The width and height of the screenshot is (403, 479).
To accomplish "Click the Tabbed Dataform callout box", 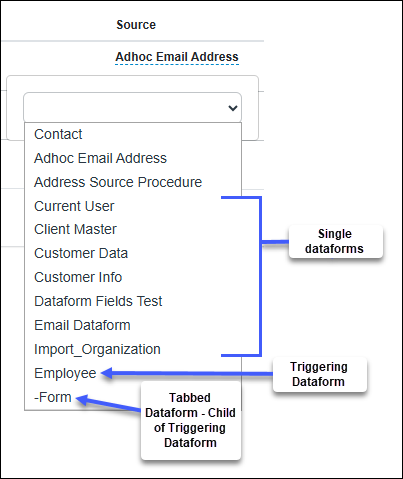I will coord(191,420).
